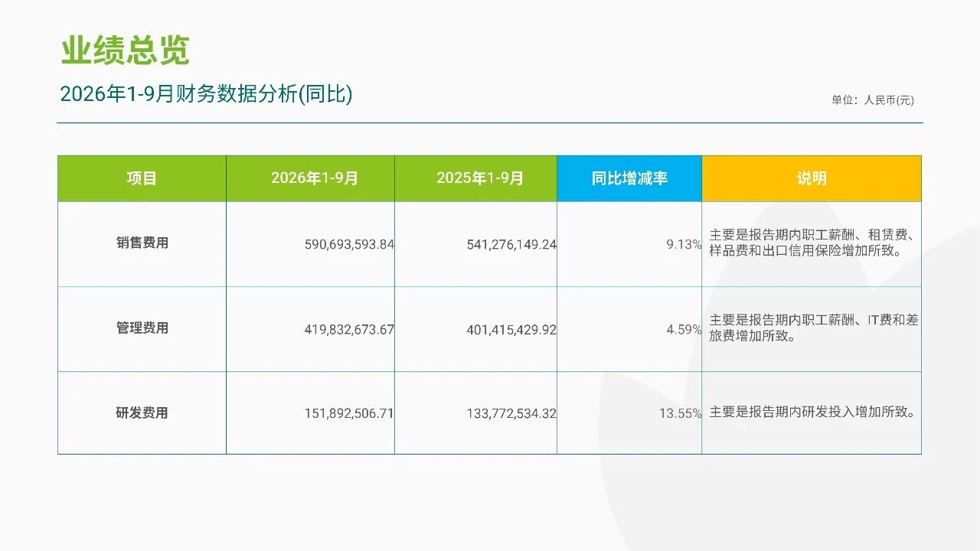This screenshot has width=980, height=551.
Task: Click the unit note "单位：人民币(元)"
Action: tap(873, 100)
